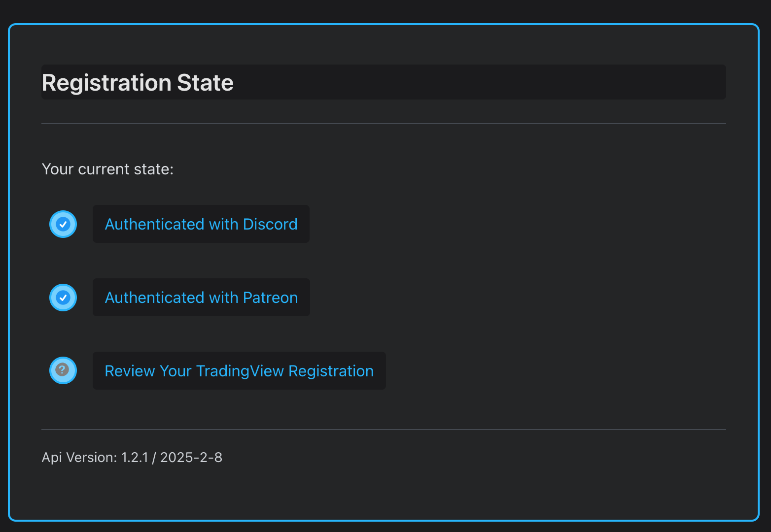Click the Discord authentication checkmark icon
Image resolution: width=771 pixels, height=532 pixels.
[63, 224]
